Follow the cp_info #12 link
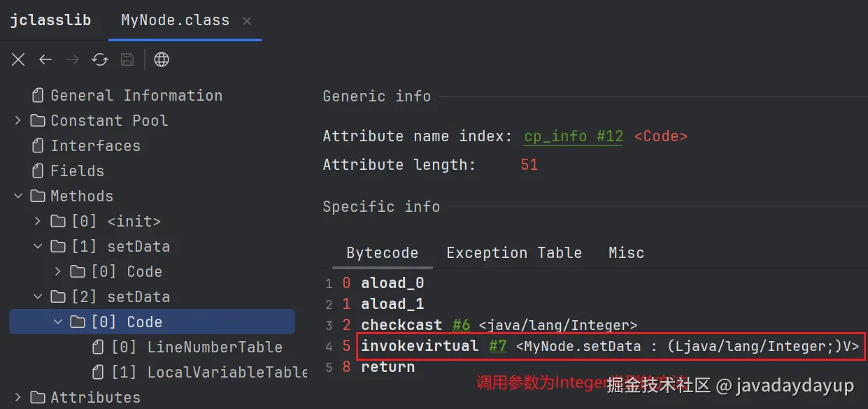This screenshot has width=868, height=409. click(574, 136)
